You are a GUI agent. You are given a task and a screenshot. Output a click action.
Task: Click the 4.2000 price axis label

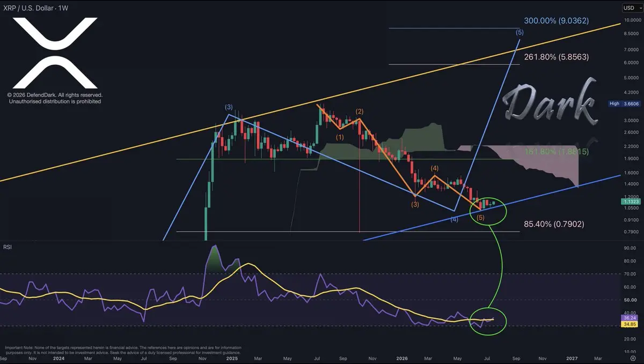(x=630, y=91)
